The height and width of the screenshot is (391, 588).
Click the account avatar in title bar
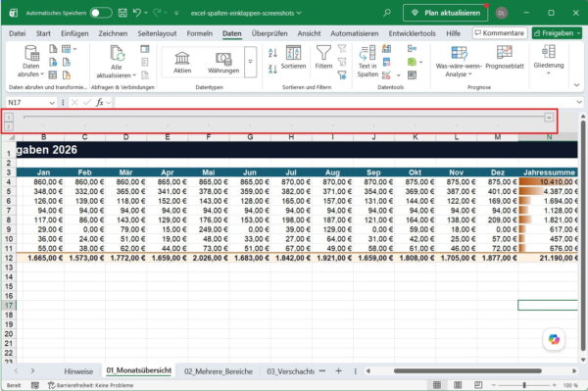pyautogui.click(x=502, y=13)
